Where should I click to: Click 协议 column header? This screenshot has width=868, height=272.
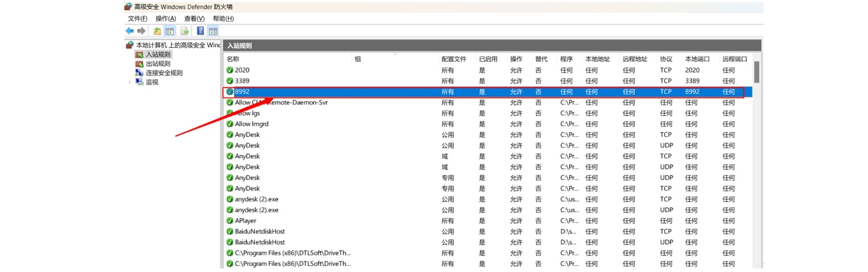coord(666,59)
